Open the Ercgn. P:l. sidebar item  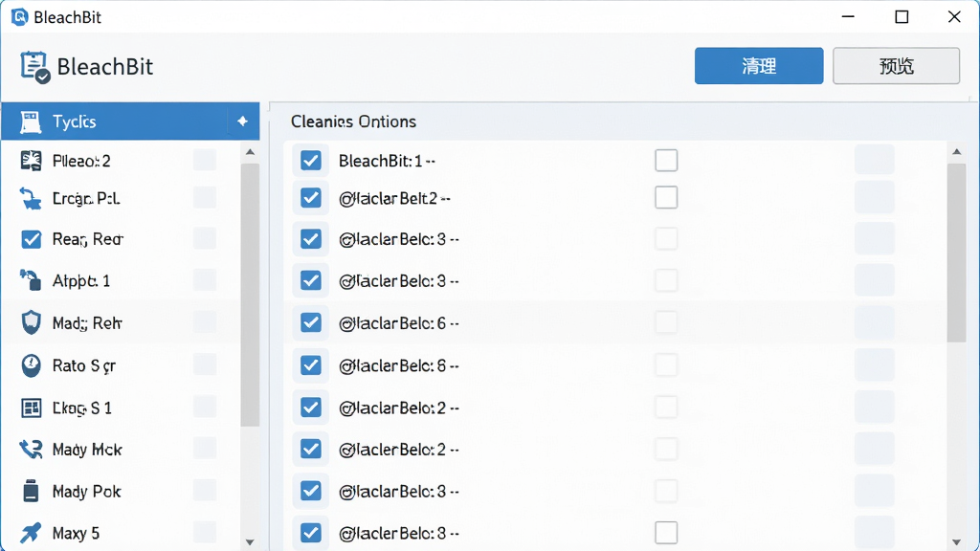[x=121, y=199]
